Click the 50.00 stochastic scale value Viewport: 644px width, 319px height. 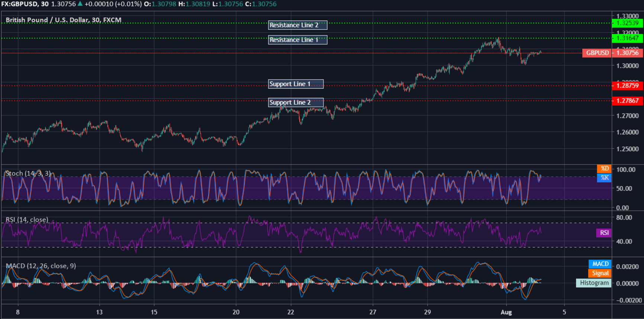(624, 189)
